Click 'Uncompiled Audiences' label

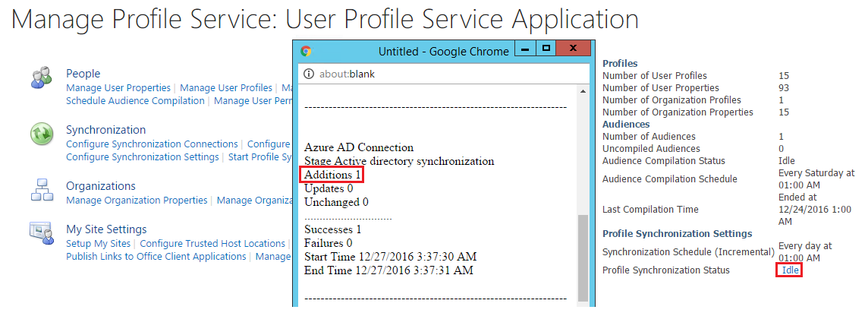(x=651, y=149)
